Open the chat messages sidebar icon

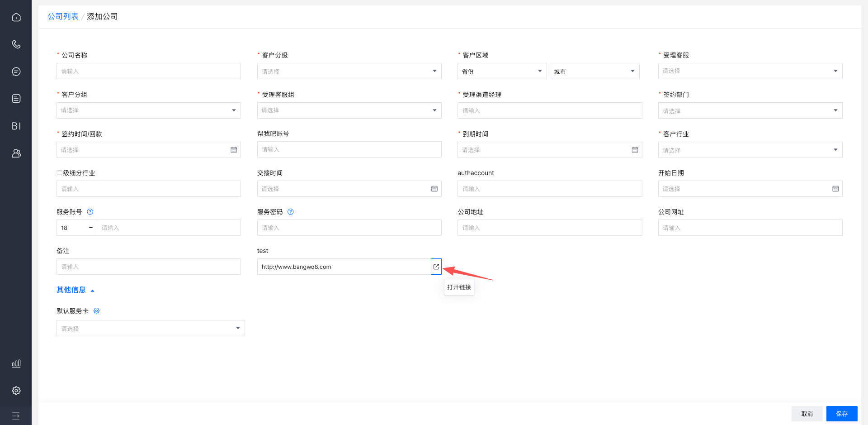coord(16,72)
